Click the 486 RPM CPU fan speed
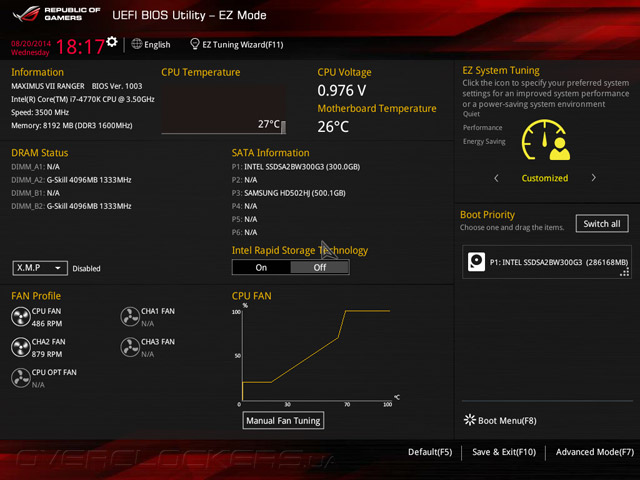The height and width of the screenshot is (480, 640). pyautogui.click(x=47, y=324)
